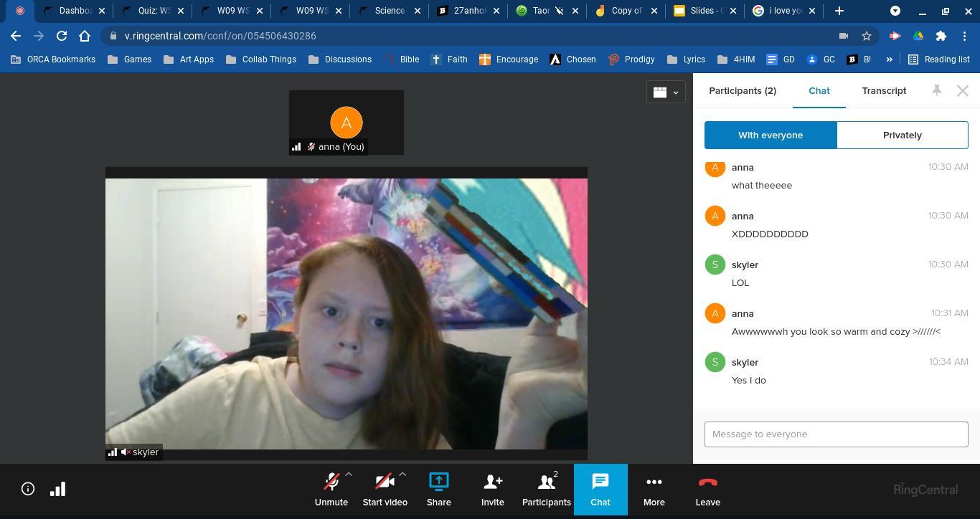Switch to the Chat tab
The image size is (980, 519).
tap(819, 90)
